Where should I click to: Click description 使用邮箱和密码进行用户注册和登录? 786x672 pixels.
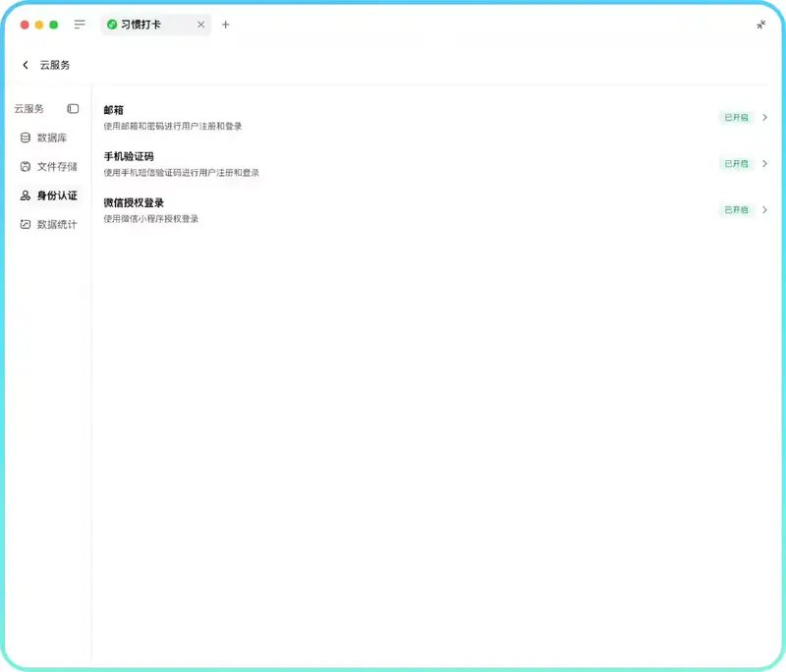[x=173, y=127]
